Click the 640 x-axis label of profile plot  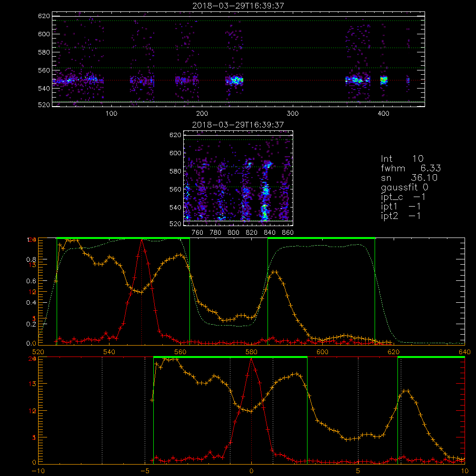point(465,352)
